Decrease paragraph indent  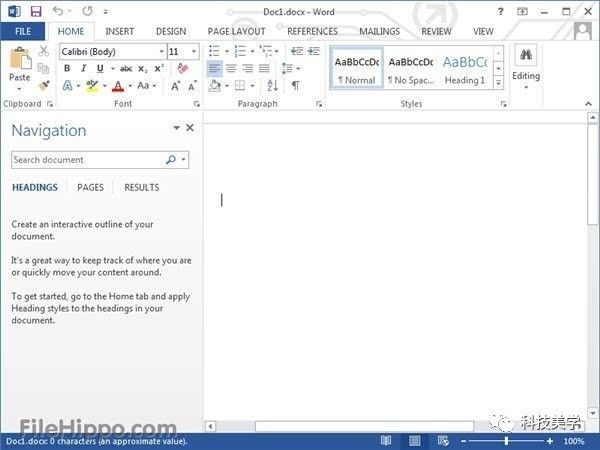pos(297,51)
